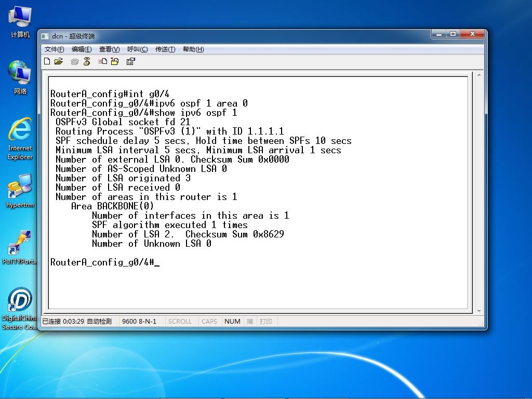Click the CAPS status indicator
This screenshot has height=399, width=532.
(209, 321)
